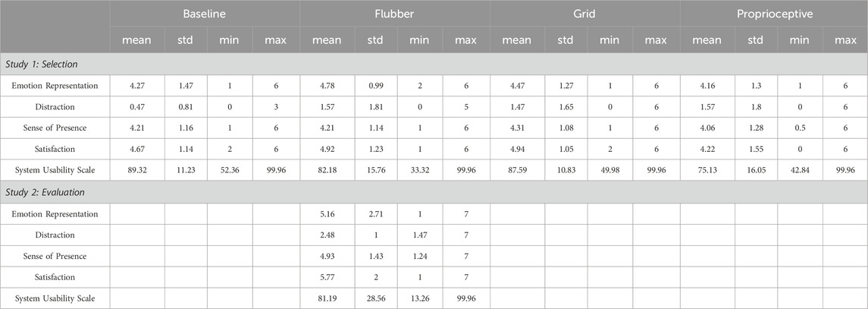Click the Baseline column group header
Screen dimensions: 868x309
point(205,14)
